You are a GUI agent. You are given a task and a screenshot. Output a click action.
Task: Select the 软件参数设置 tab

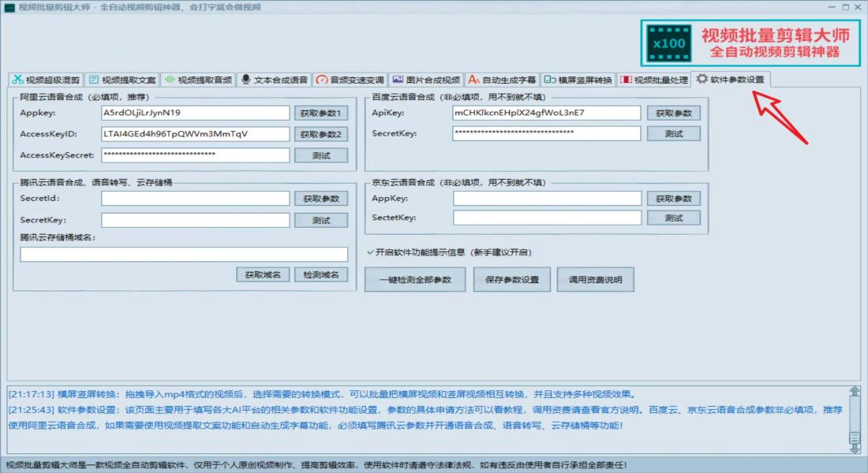(730, 80)
